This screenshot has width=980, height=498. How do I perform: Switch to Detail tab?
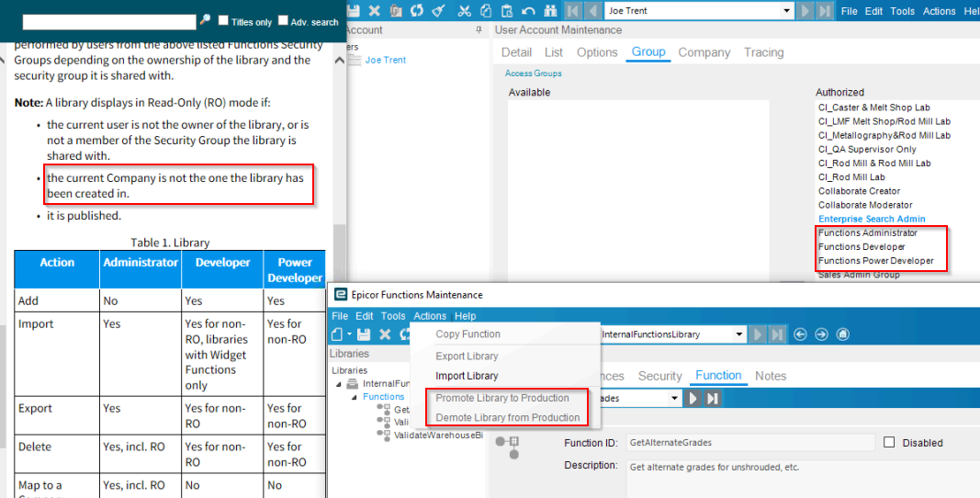click(x=516, y=52)
